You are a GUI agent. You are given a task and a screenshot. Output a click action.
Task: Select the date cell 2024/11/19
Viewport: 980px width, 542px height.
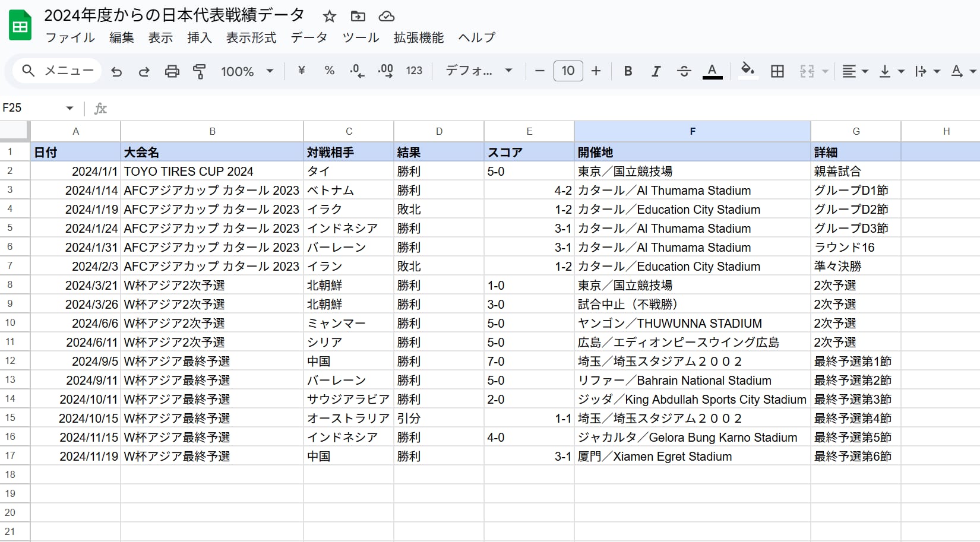click(75, 456)
